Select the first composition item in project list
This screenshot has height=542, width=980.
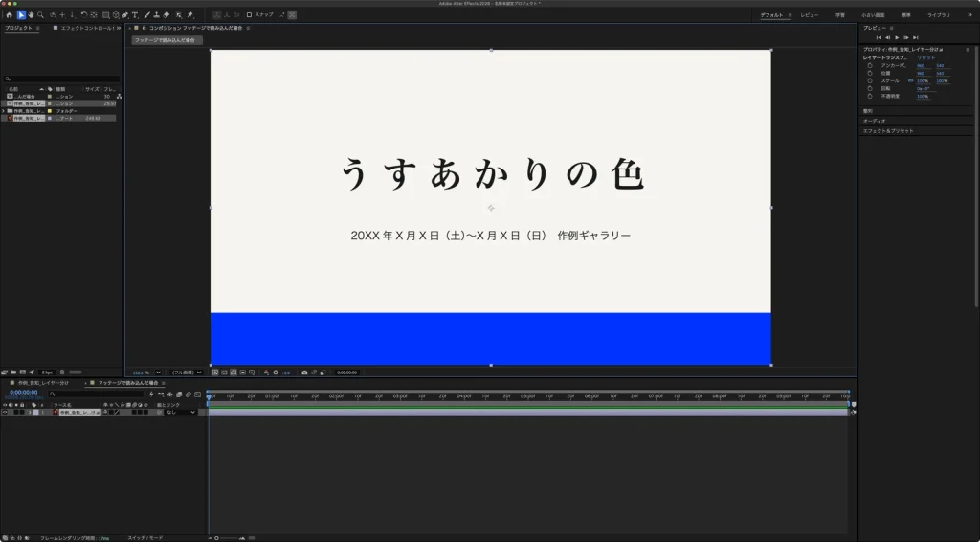coord(58,97)
